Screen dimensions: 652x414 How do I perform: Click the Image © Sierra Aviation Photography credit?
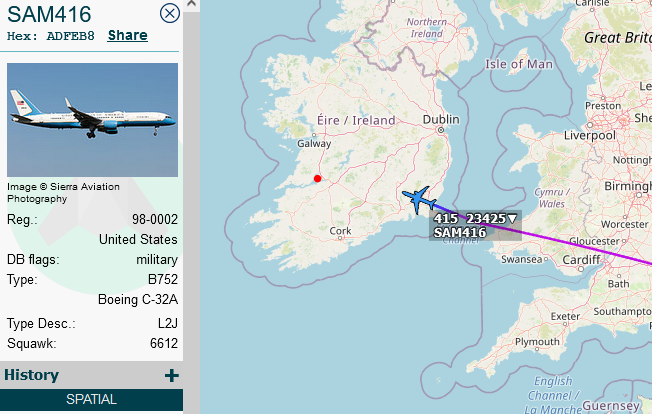[63, 192]
